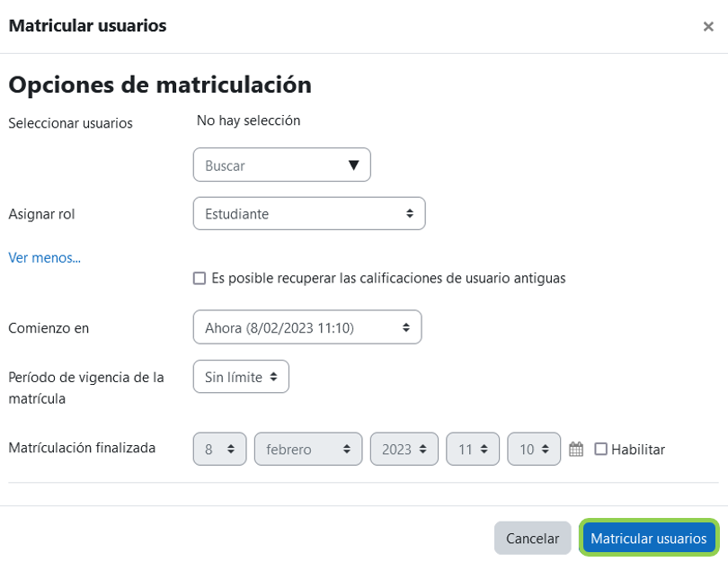Open the Comienzo en dropdown
This screenshot has width=728, height=562.
[309, 327]
